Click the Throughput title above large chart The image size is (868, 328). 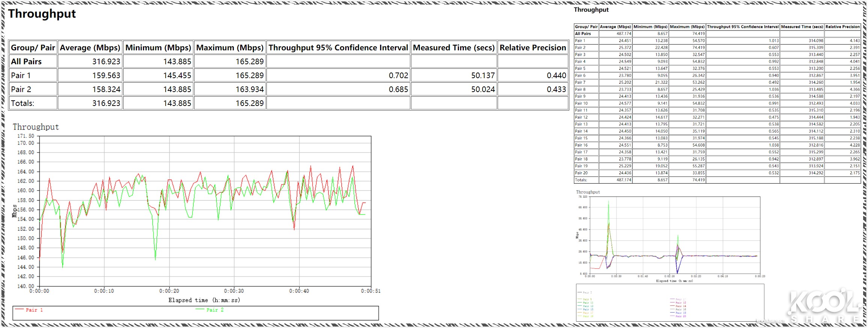tap(36, 127)
